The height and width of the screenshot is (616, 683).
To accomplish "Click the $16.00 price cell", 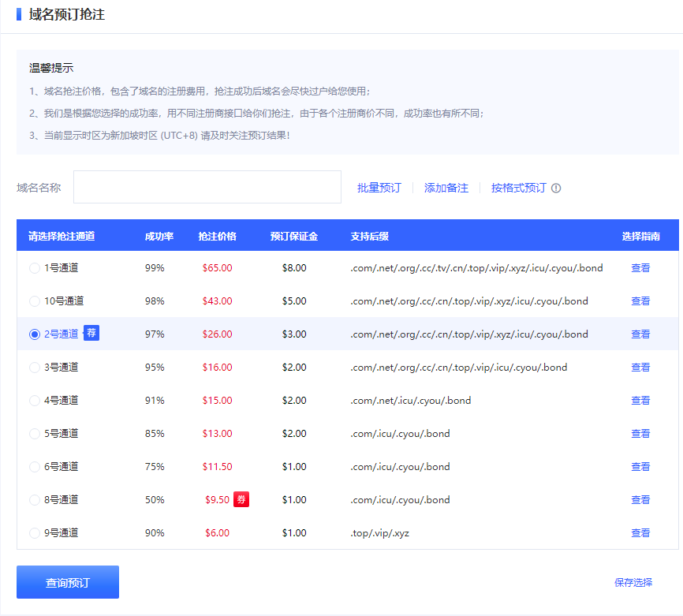I will tap(217, 368).
